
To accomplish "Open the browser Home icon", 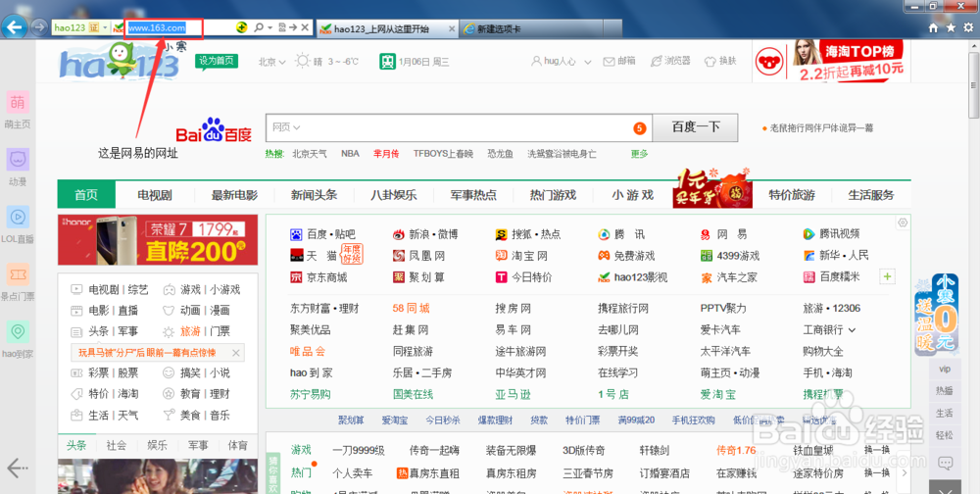I will [933, 28].
